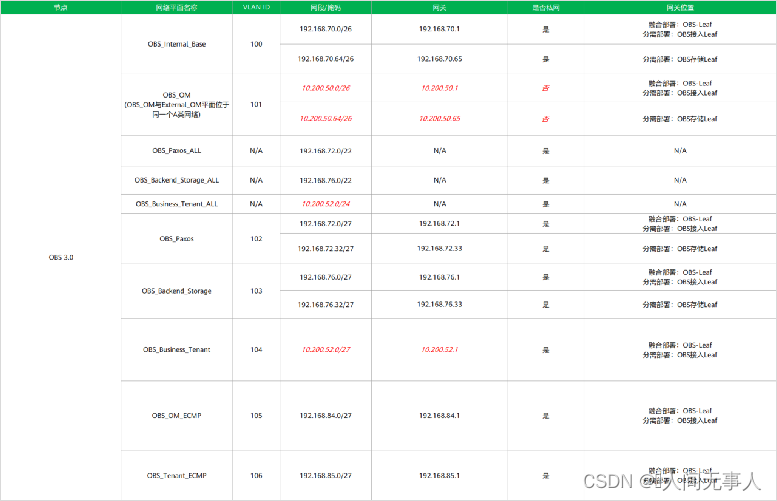Screen dimensions: 777x501
Task: Select gateway location cell in 10.200.52.1 row
Action: 680,350
